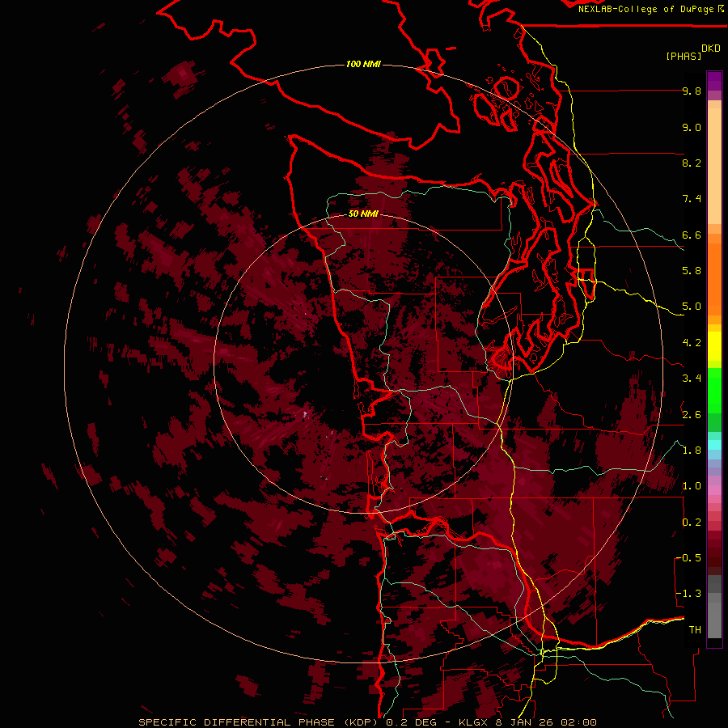Click the KLGX radar site identifier
Screen dimensions: 728x728
475,722
